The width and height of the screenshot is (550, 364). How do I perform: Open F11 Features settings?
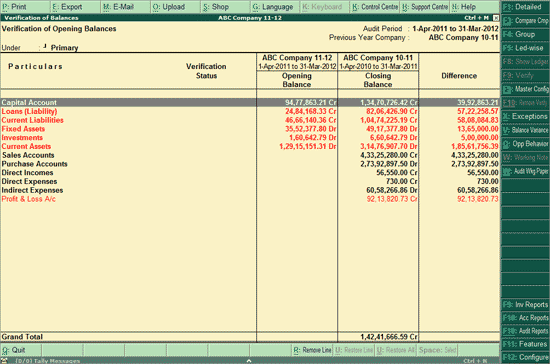(525, 344)
